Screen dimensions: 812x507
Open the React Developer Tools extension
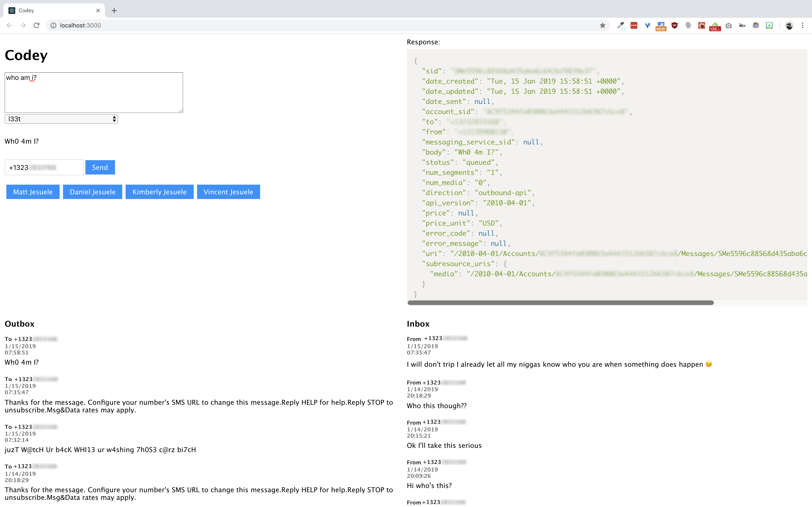pos(701,26)
